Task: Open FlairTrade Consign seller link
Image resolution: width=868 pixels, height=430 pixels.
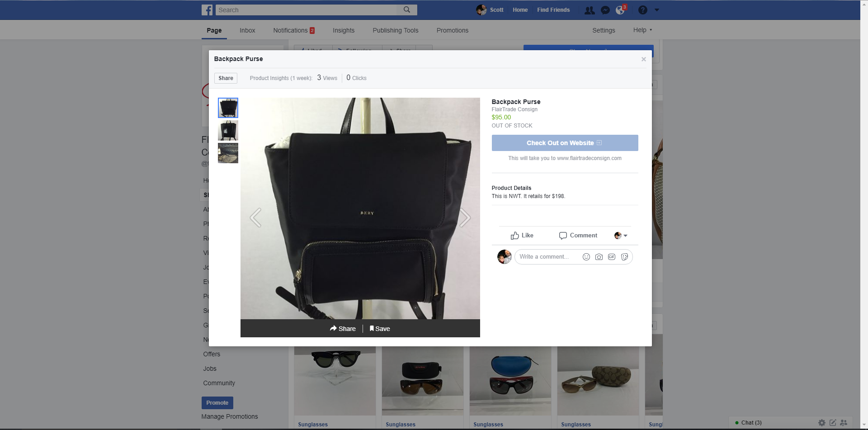Action: 514,109
